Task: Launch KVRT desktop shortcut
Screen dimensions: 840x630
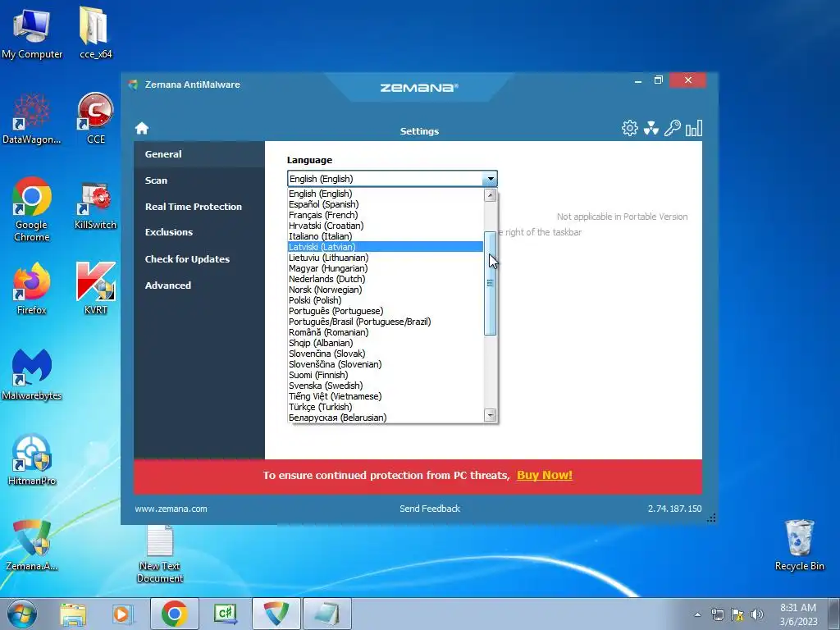Action: (x=95, y=289)
